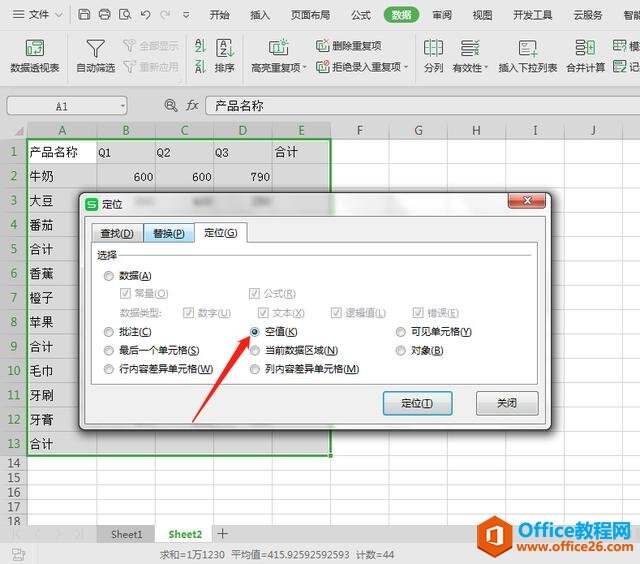Click the Save icon in quick toolbar
This screenshot has width=640, height=564.
point(84,15)
